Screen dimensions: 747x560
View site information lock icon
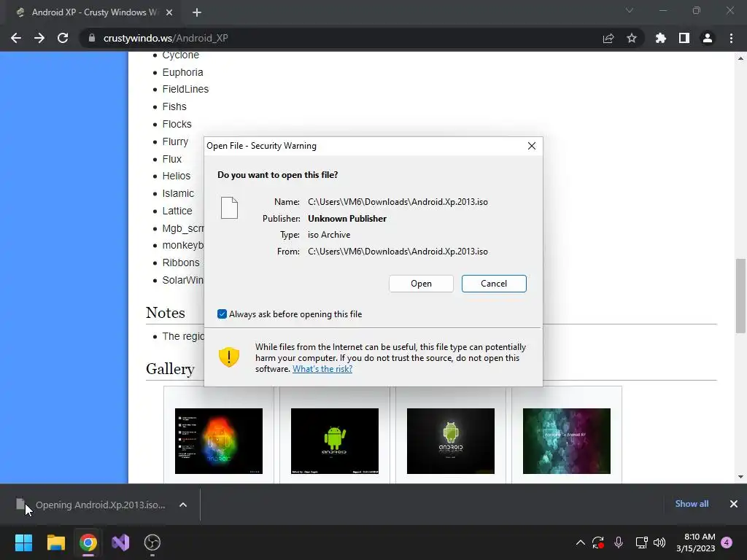pyautogui.click(x=92, y=38)
